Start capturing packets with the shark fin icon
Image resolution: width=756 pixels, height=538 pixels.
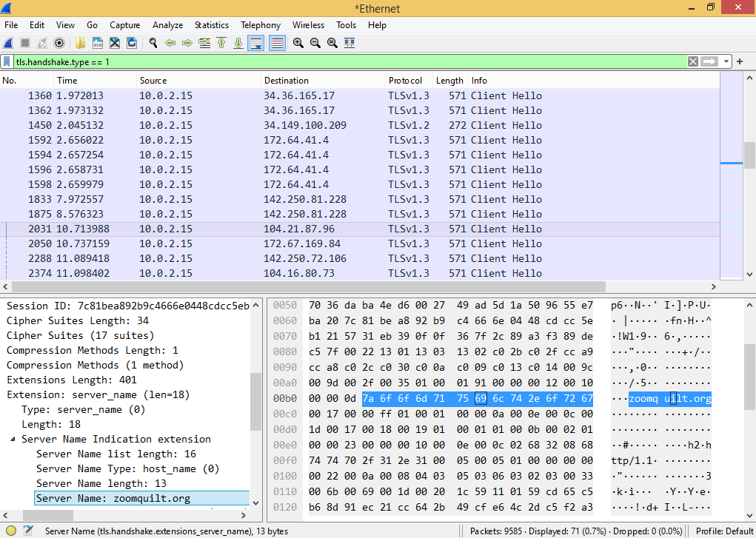[x=8, y=43]
